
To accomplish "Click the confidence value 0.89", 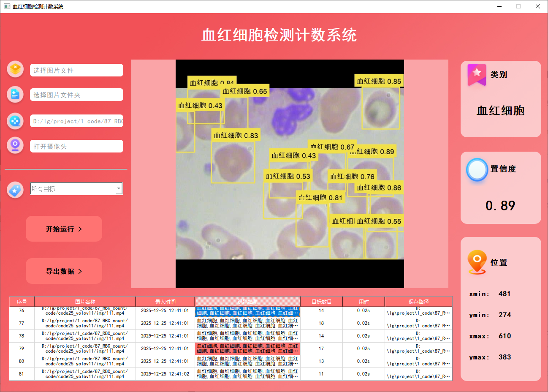I will pyautogui.click(x=500, y=206).
